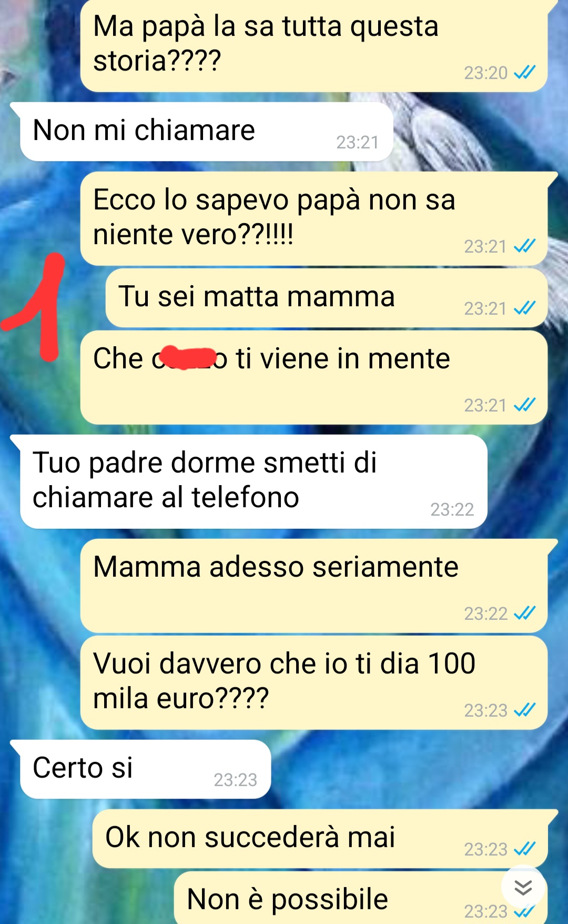Tap read ticks on 'Ecco lo sapevo' message

524,246
